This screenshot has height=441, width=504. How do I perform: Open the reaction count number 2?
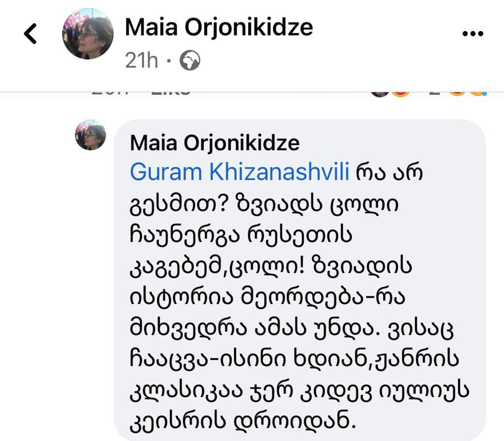point(434,94)
